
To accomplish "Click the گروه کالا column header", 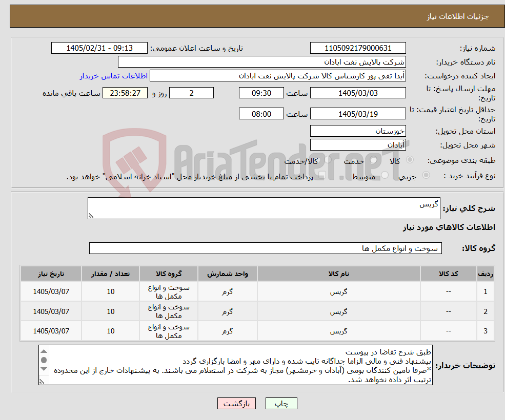I will click(169, 274).
